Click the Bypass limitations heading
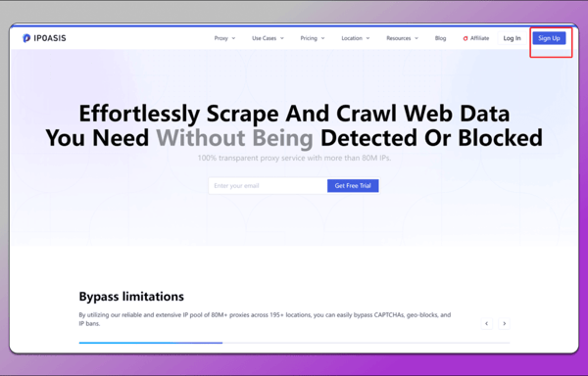Viewport: 588px width, 376px height. pyautogui.click(x=131, y=297)
